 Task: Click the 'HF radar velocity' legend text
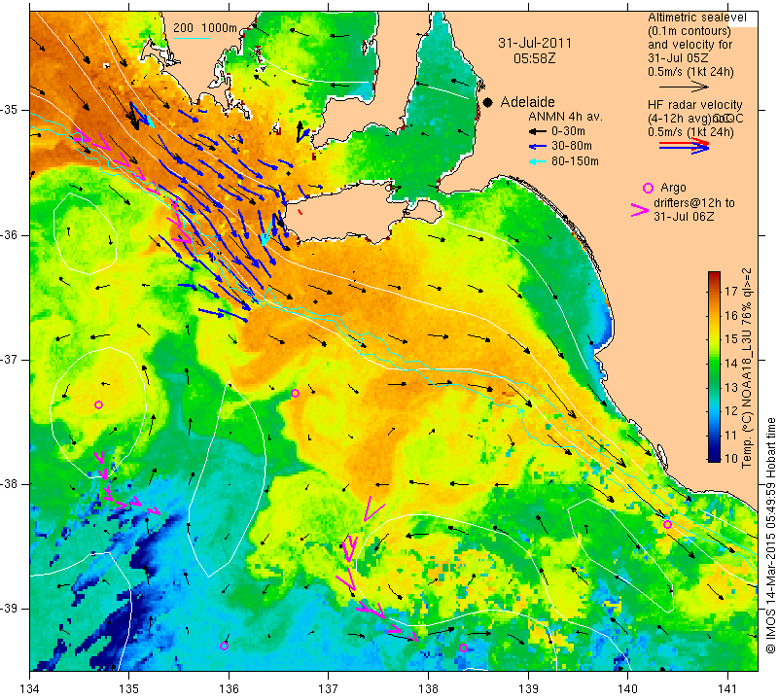tap(695, 105)
